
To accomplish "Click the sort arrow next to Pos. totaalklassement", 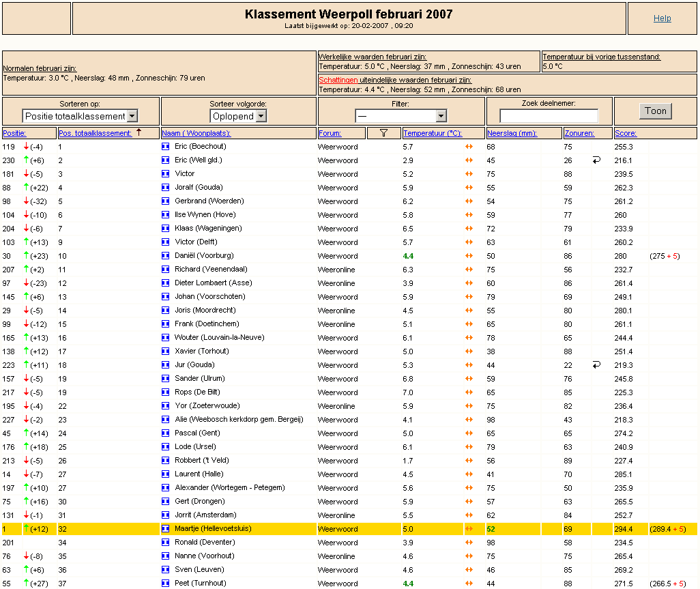I will (x=138, y=132).
